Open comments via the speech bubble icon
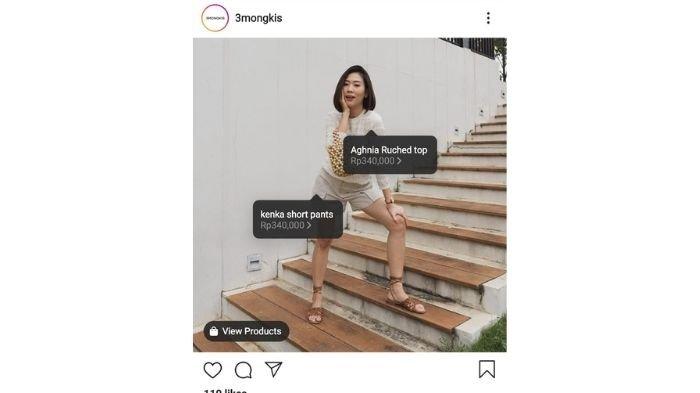The width and height of the screenshot is (700, 393). pyautogui.click(x=243, y=370)
